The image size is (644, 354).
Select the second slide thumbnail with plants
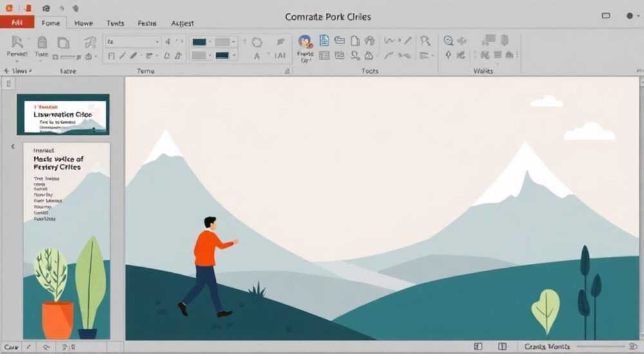tap(66, 241)
